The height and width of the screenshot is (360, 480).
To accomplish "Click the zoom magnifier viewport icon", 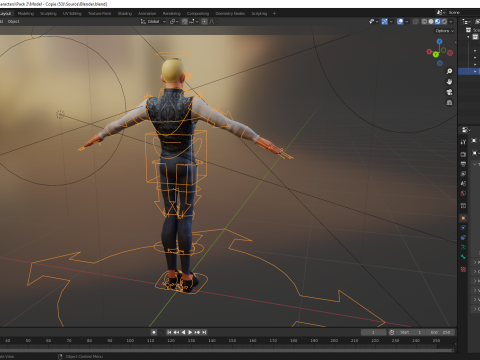I will coord(449,71).
